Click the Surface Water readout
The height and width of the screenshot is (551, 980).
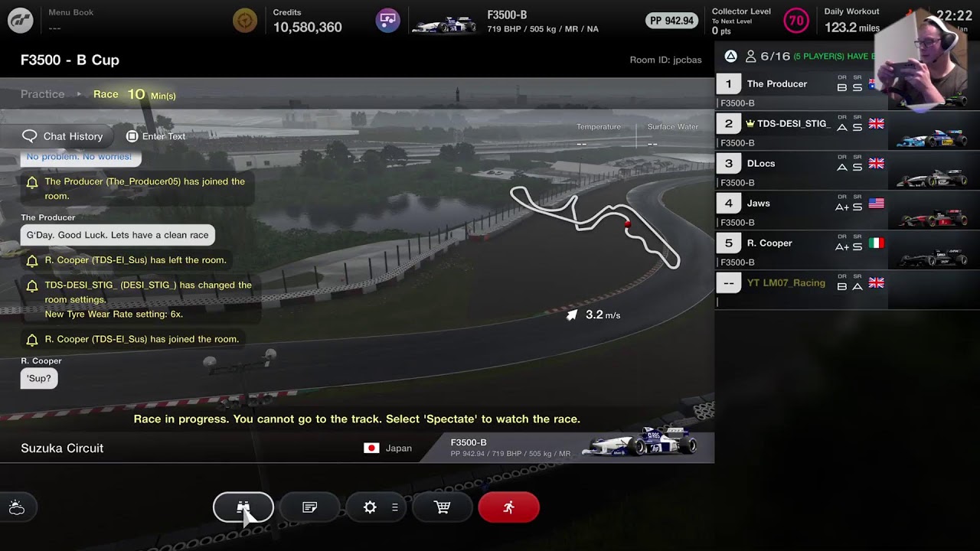672,135
